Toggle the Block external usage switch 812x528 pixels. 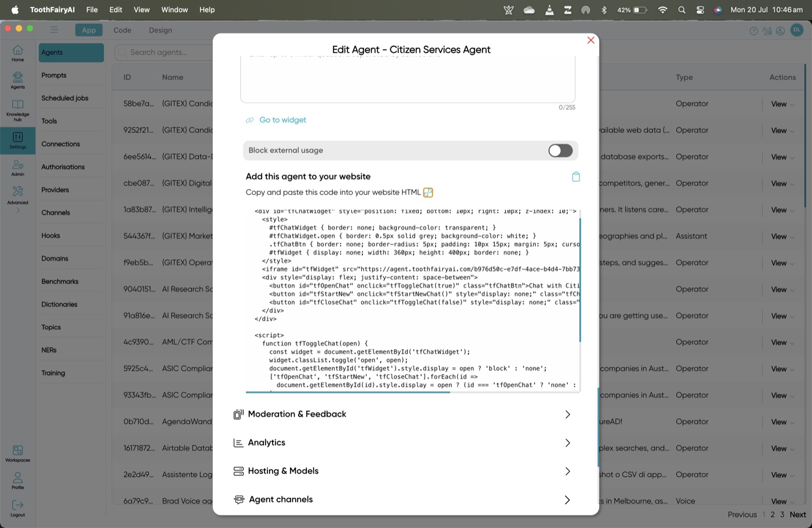[560, 151]
